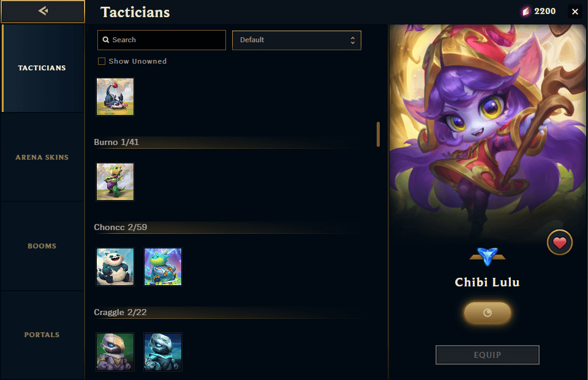Click the dropdown arrows on Default selector
The width and height of the screenshot is (588, 380).
point(353,40)
